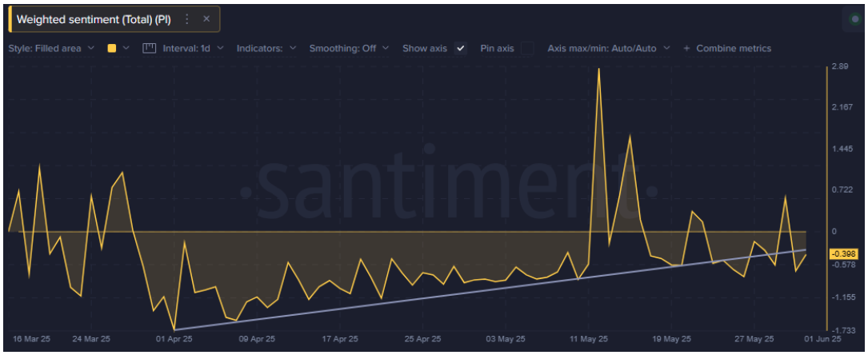Uncheck the Show axis checkbox

(x=460, y=48)
